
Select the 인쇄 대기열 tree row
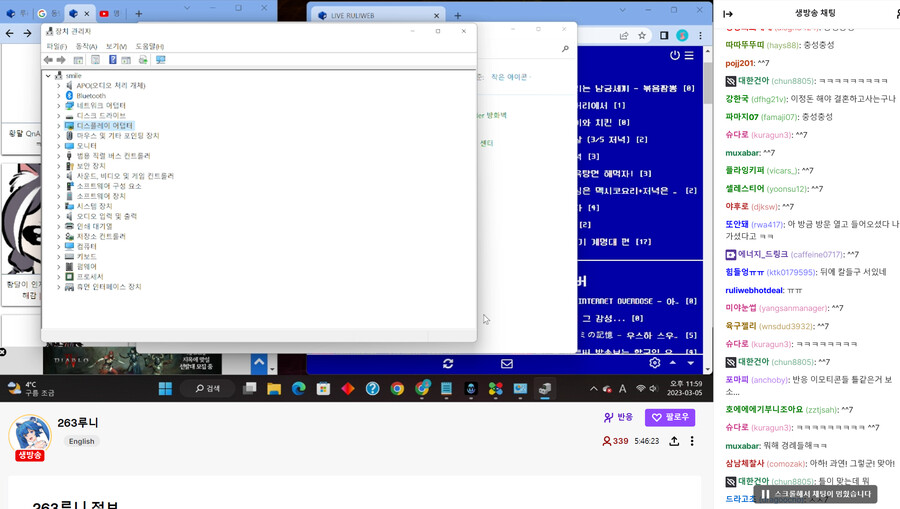tap(88, 227)
